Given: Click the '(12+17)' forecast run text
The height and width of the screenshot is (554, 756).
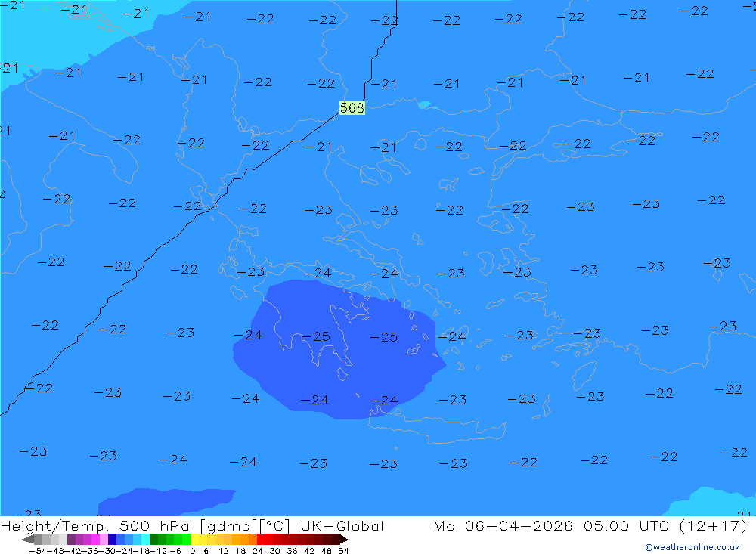Looking at the screenshot, I should [713, 526].
